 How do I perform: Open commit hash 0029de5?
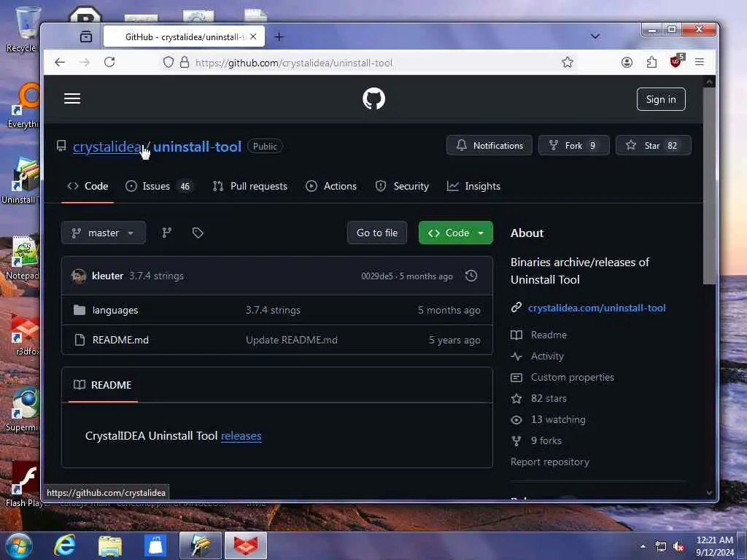coord(377,276)
